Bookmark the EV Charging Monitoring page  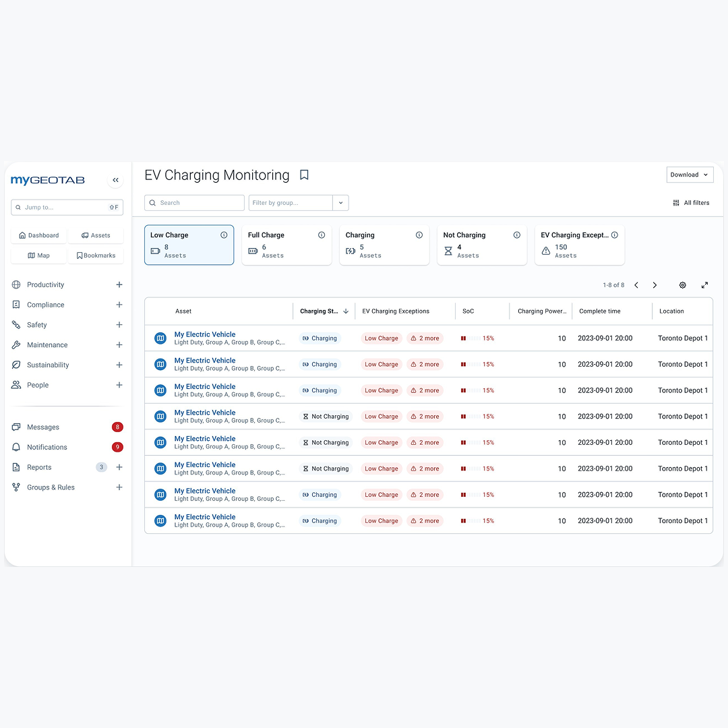(304, 175)
